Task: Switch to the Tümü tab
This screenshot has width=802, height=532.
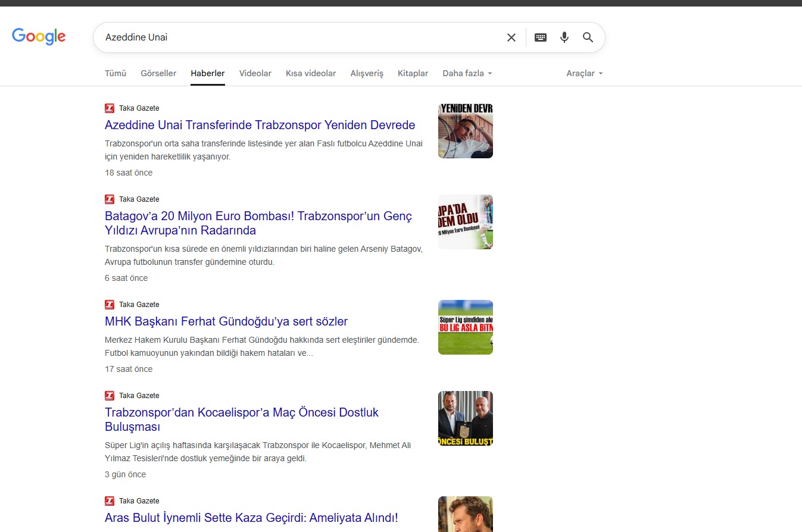Action: click(x=116, y=73)
